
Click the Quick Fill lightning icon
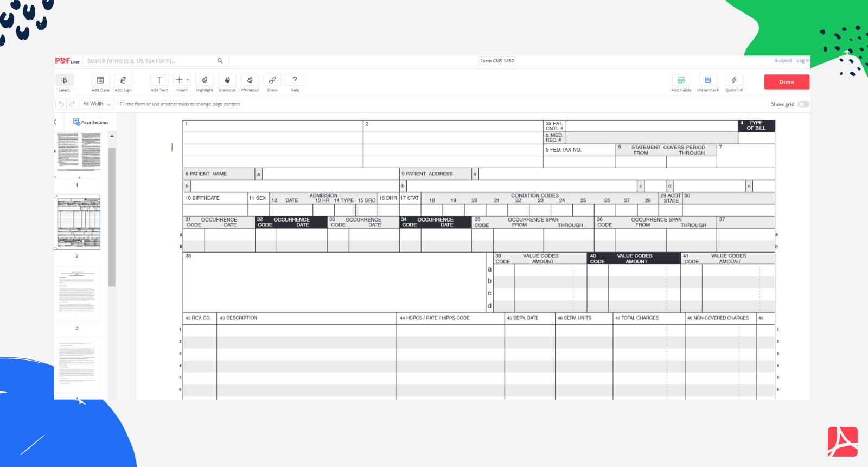point(733,80)
